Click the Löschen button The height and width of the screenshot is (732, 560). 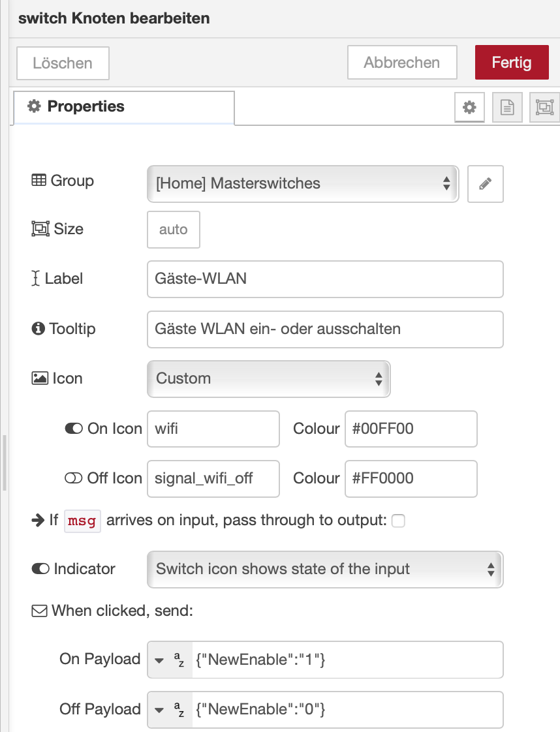click(x=63, y=63)
